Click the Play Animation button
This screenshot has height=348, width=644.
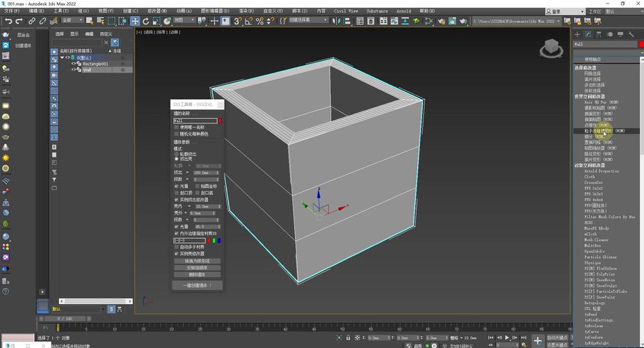pos(507,338)
